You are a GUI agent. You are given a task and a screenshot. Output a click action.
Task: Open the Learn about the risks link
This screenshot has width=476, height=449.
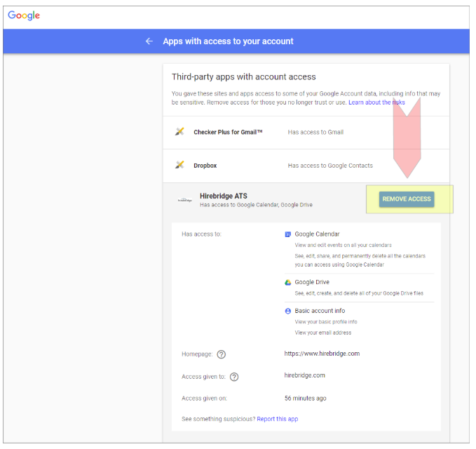tap(376, 102)
